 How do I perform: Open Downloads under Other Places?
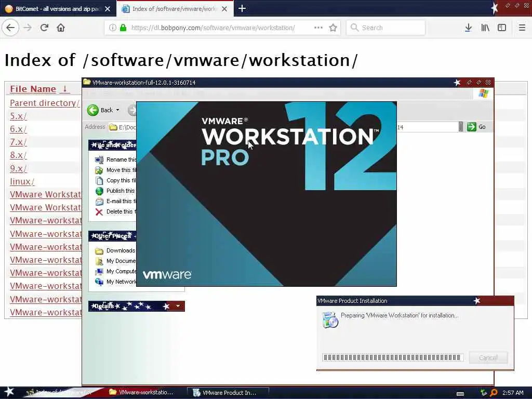point(115,250)
